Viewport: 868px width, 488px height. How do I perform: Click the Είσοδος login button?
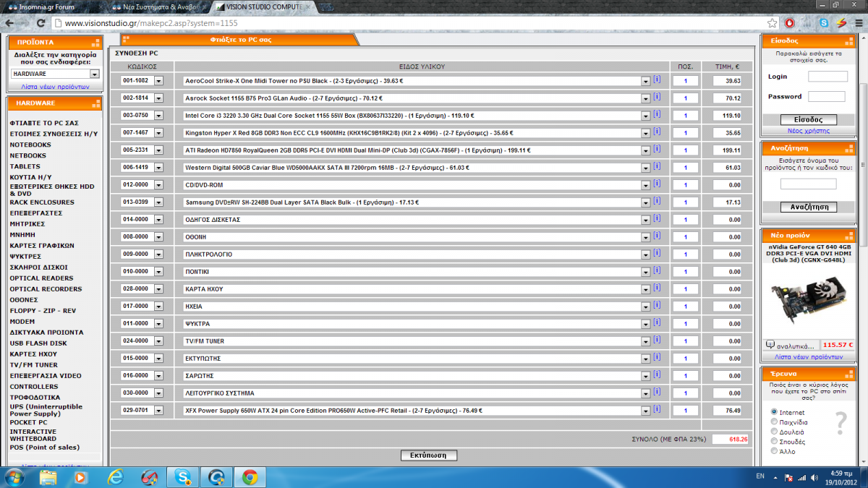click(x=809, y=120)
